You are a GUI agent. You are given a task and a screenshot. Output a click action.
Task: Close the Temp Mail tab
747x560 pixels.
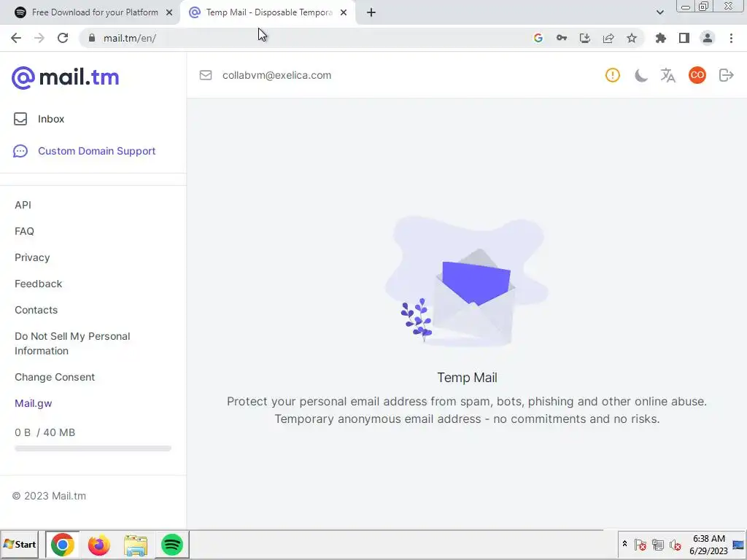tap(344, 12)
